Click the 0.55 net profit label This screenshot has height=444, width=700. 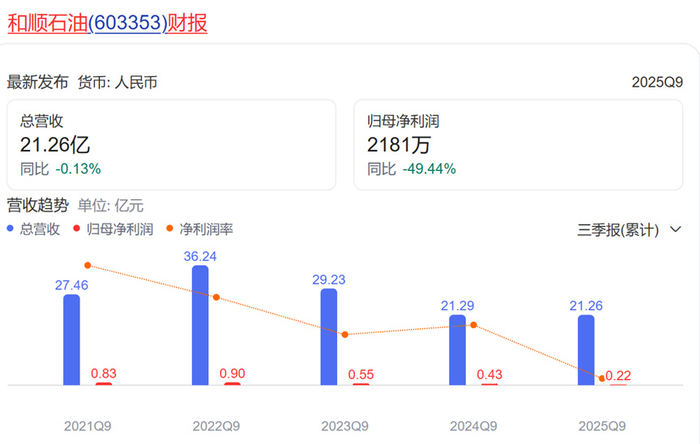pos(361,374)
